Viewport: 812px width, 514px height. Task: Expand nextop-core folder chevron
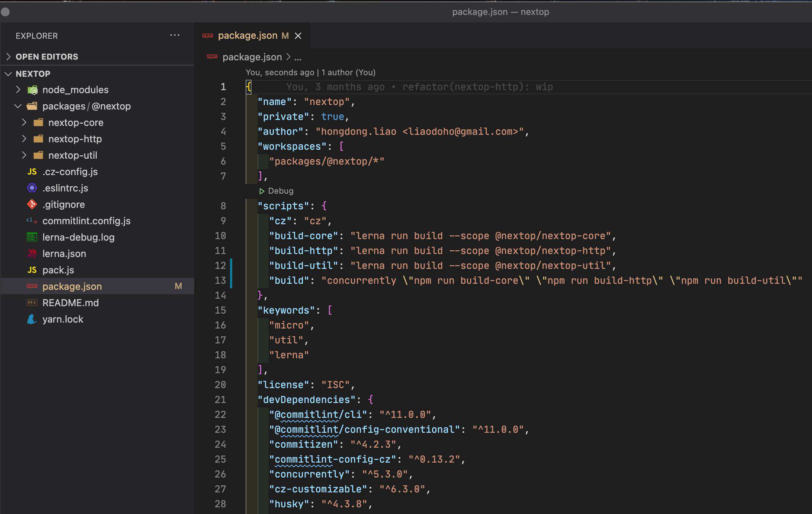24,123
